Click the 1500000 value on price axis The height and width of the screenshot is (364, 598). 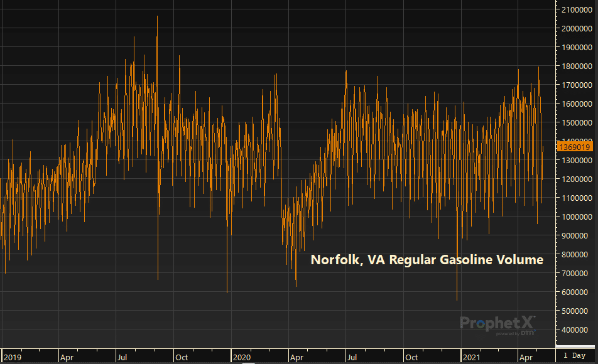[x=577, y=123]
